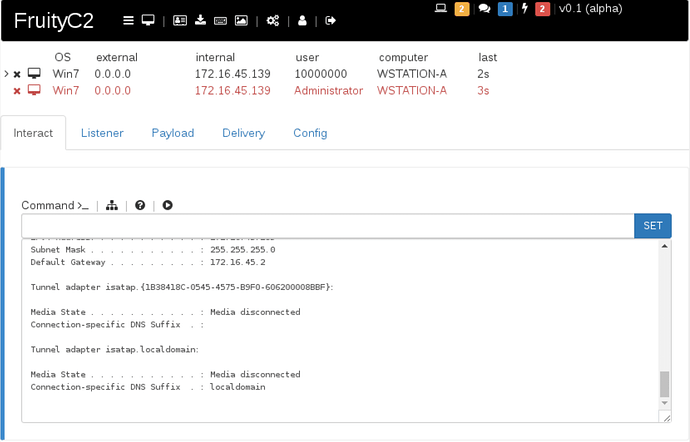This screenshot has width=690, height=442.
Task: Click the help question mark icon
Action: 140,205
